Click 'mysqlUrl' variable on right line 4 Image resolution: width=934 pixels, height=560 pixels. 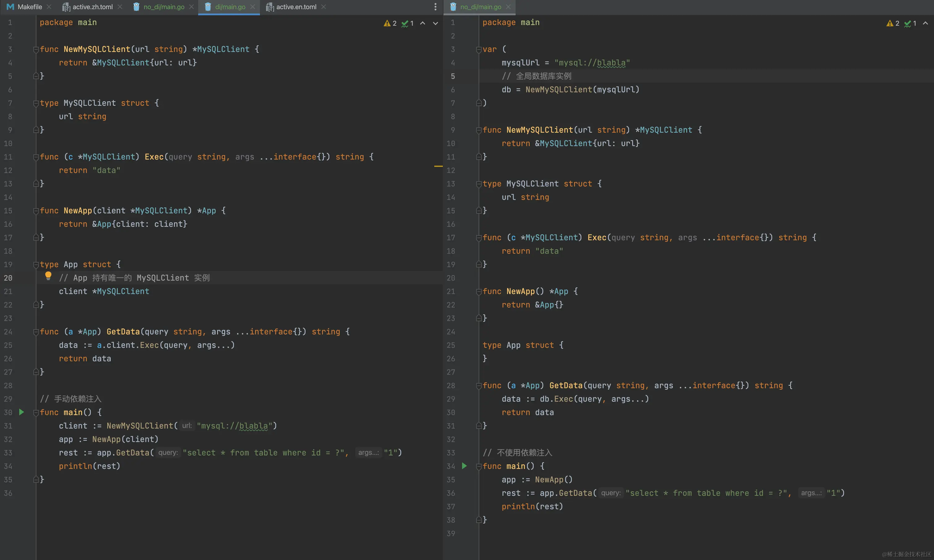[x=520, y=63]
